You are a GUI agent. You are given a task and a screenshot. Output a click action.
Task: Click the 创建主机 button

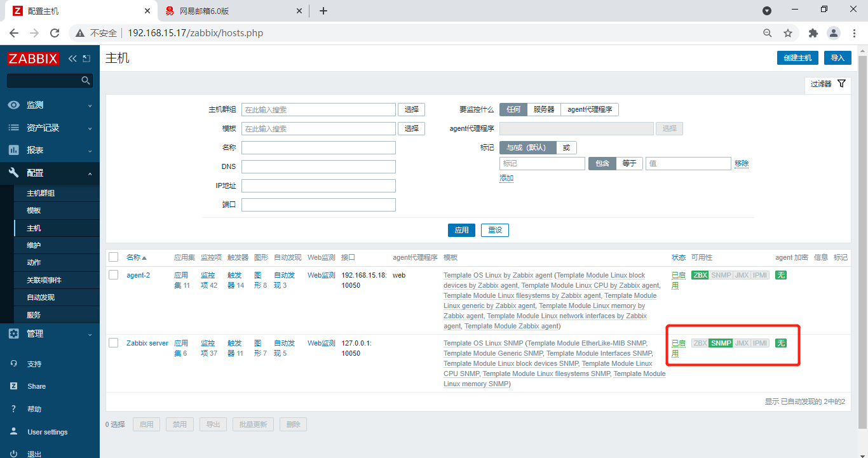797,58
